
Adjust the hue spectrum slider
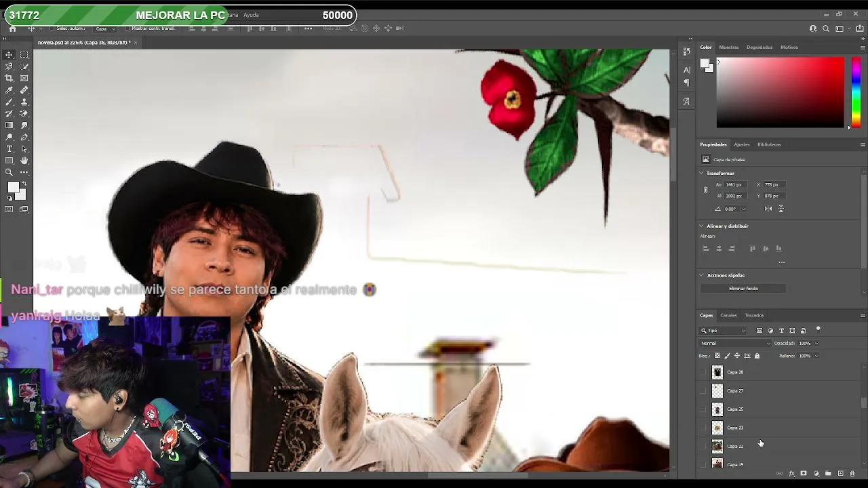tap(856, 91)
